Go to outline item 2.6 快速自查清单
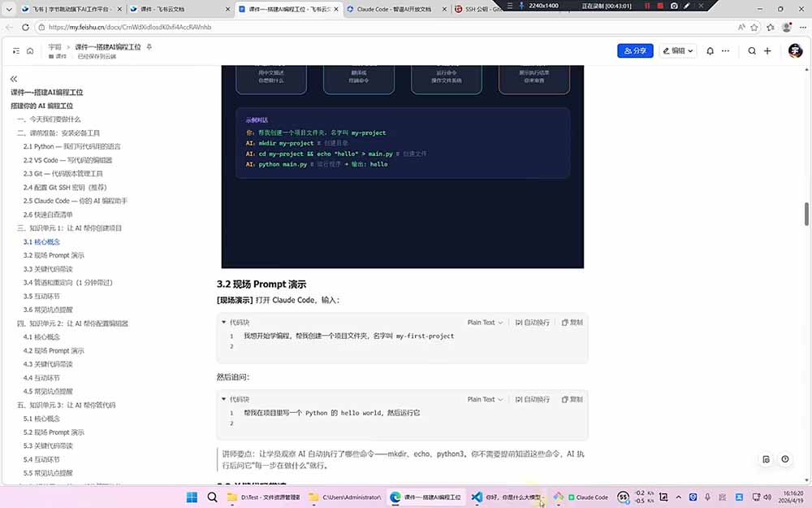Image resolution: width=812 pixels, height=508 pixels. tap(48, 215)
